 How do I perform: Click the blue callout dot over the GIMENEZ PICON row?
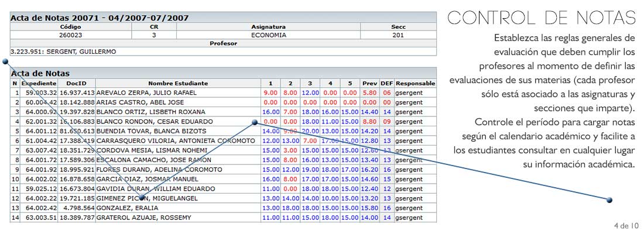142,198
